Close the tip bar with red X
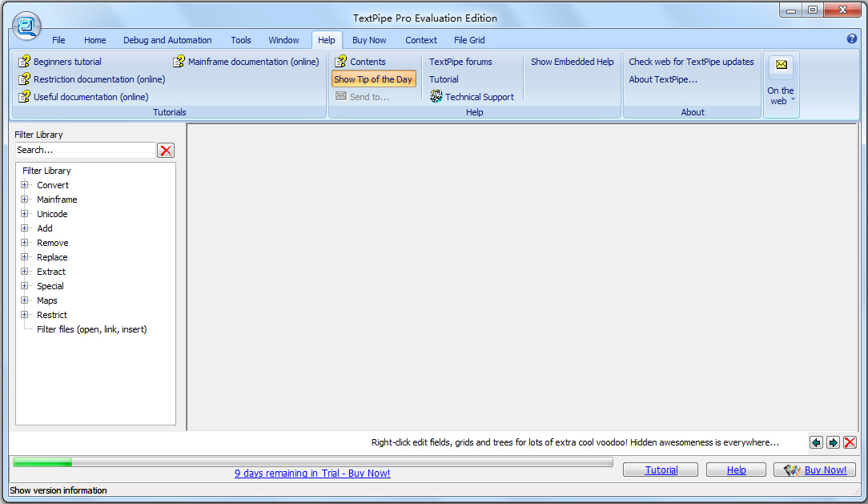The image size is (868, 504). pos(850,442)
